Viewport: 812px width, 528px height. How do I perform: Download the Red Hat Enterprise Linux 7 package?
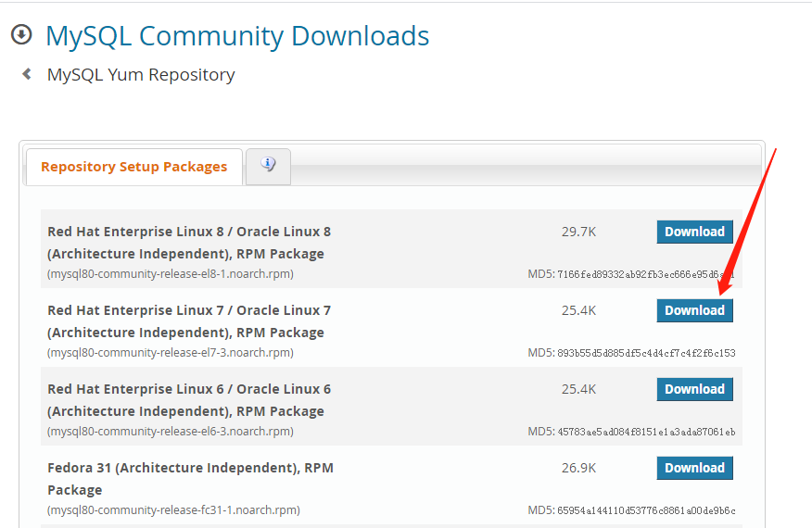(x=694, y=310)
